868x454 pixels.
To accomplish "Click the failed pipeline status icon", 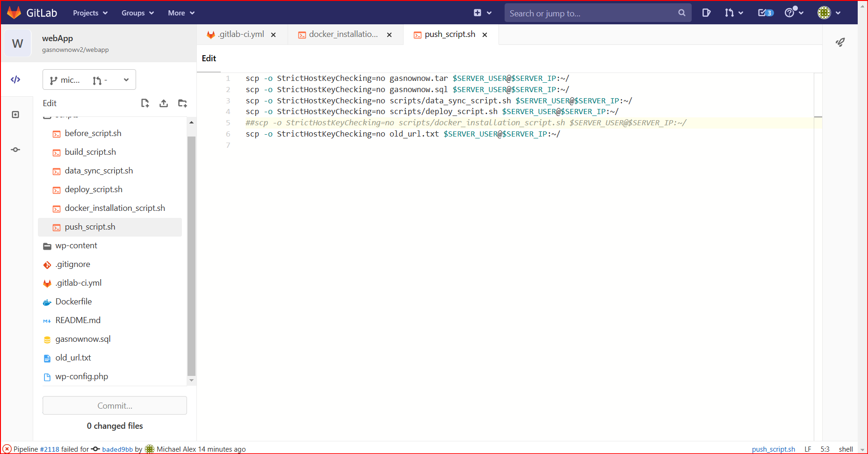I will tap(7, 449).
